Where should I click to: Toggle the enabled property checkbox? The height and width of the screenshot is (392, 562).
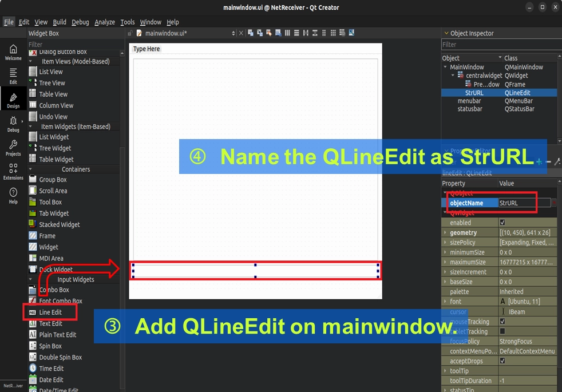click(x=502, y=223)
